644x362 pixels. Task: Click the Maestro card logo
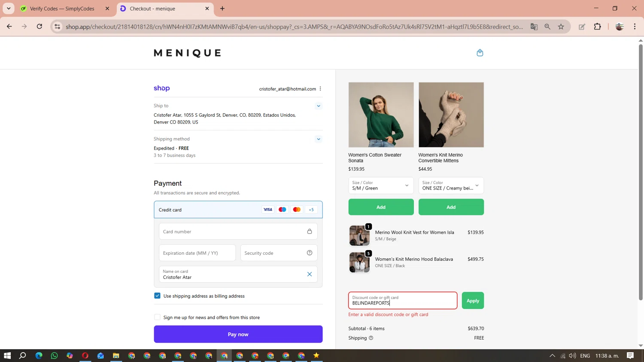point(282,210)
